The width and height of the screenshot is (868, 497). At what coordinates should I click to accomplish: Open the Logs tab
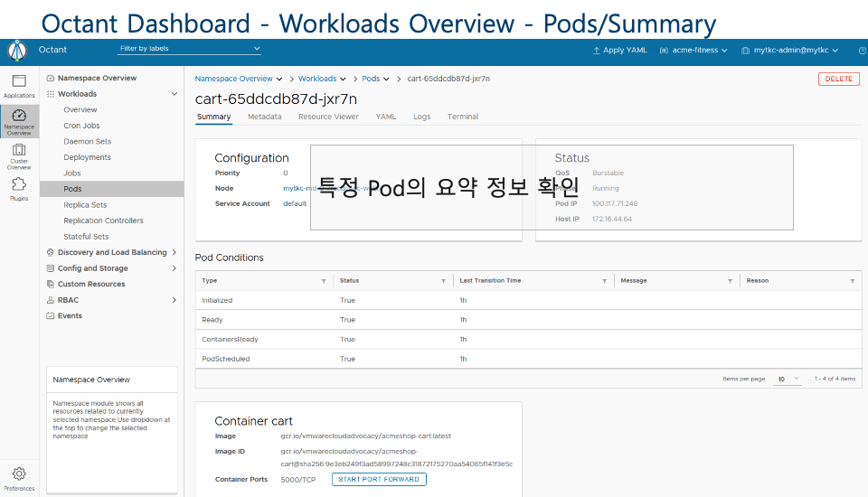(422, 117)
